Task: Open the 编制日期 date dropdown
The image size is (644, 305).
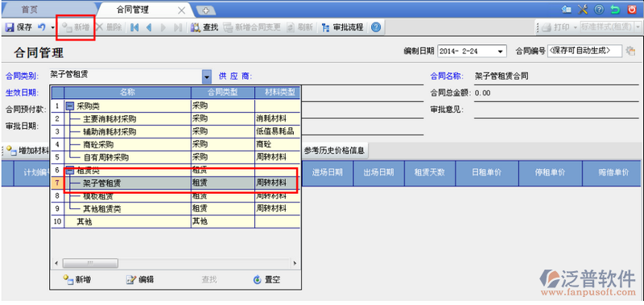Action: [500, 52]
